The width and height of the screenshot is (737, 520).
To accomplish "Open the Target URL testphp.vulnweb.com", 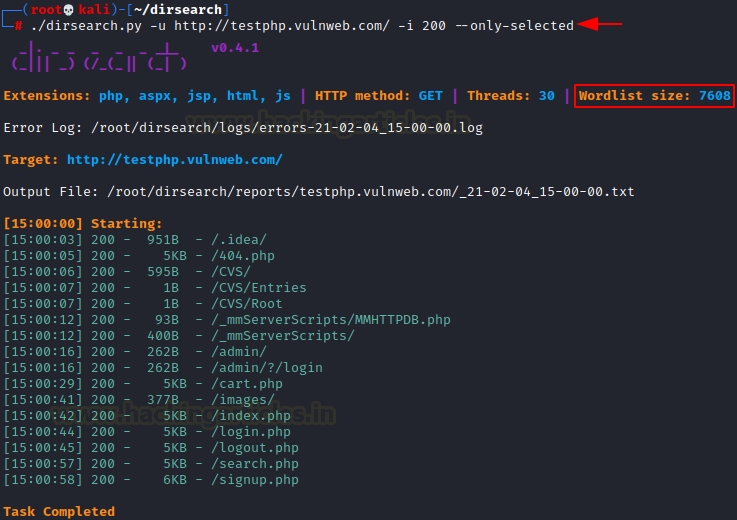I will [x=174, y=160].
